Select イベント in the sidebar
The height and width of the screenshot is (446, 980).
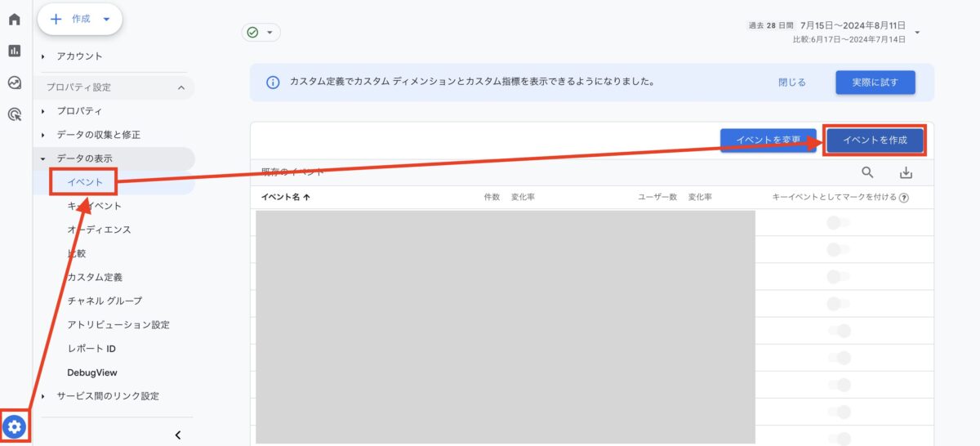[x=85, y=182]
